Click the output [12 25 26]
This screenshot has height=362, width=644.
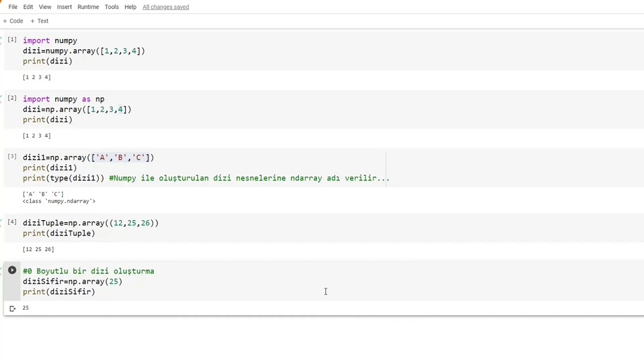pyautogui.click(x=38, y=249)
